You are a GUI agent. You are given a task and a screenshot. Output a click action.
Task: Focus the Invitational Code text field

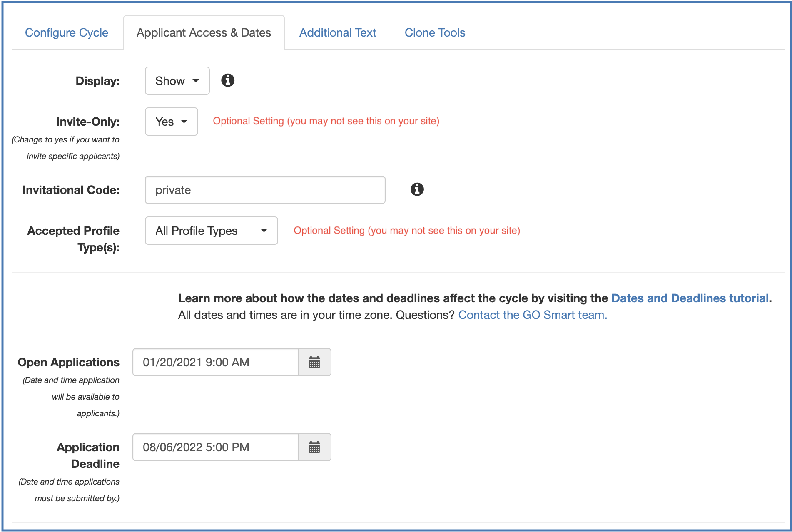265,190
